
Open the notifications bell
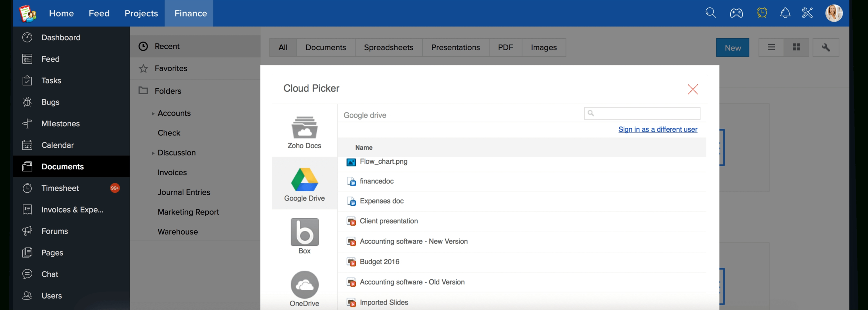[x=785, y=13]
